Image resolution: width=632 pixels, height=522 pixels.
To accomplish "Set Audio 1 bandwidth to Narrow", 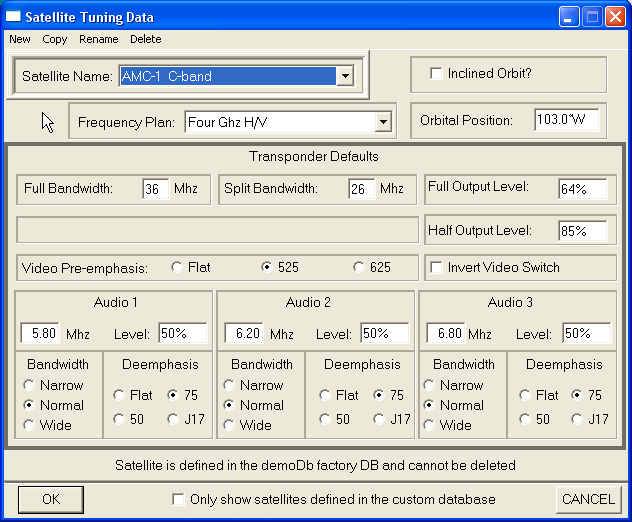I will (29, 385).
